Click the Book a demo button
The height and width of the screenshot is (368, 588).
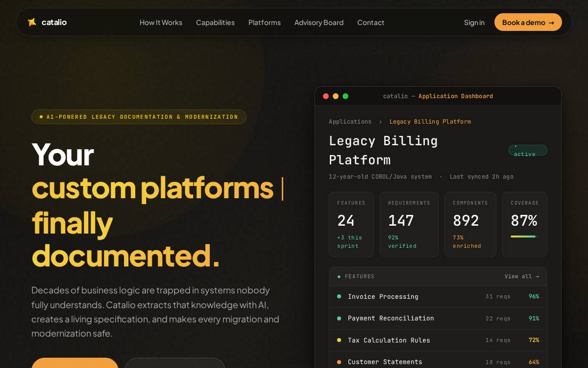[x=528, y=22]
